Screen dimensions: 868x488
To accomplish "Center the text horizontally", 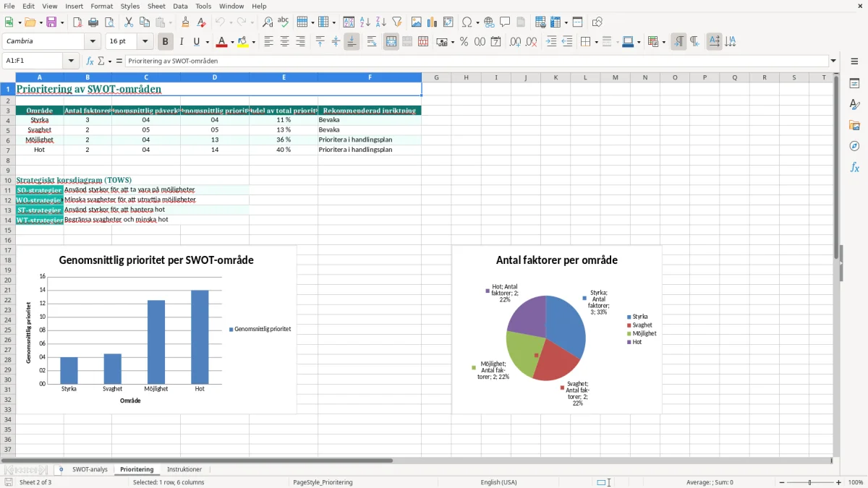I will click(x=284, y=42).
